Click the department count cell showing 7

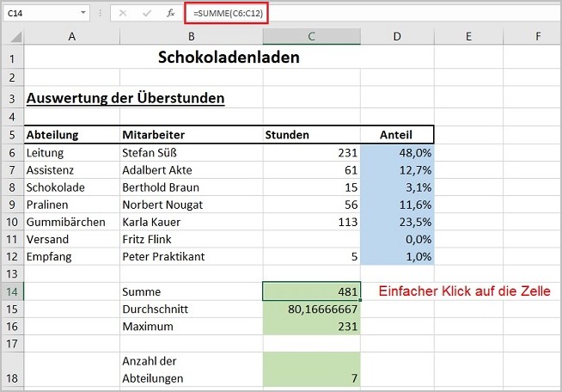(x=311, y=370)
